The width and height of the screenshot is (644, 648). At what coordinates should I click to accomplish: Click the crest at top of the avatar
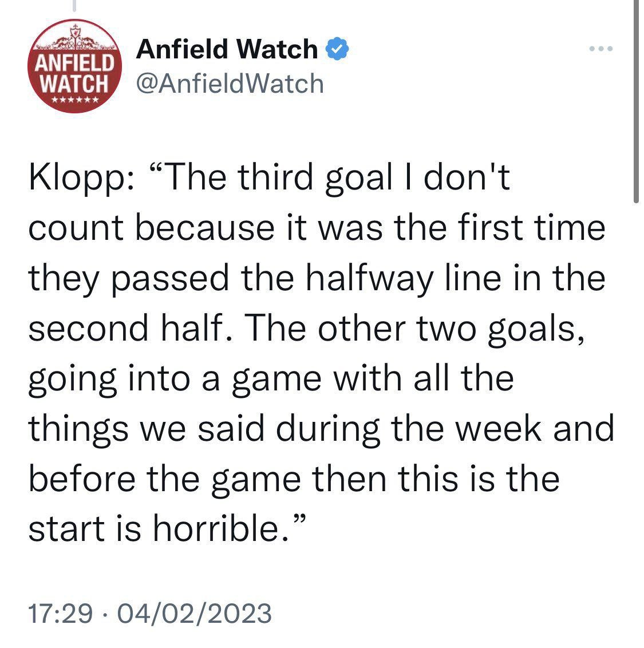pos(75,32)
